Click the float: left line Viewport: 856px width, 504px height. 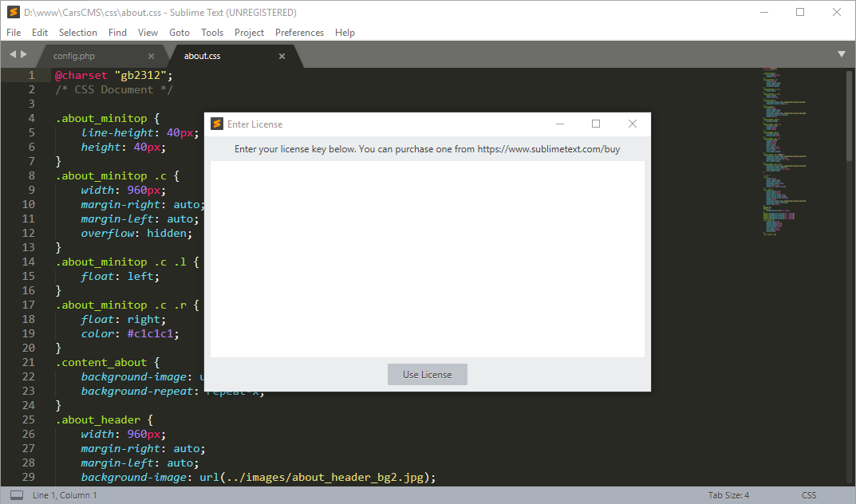coord(120,277)
